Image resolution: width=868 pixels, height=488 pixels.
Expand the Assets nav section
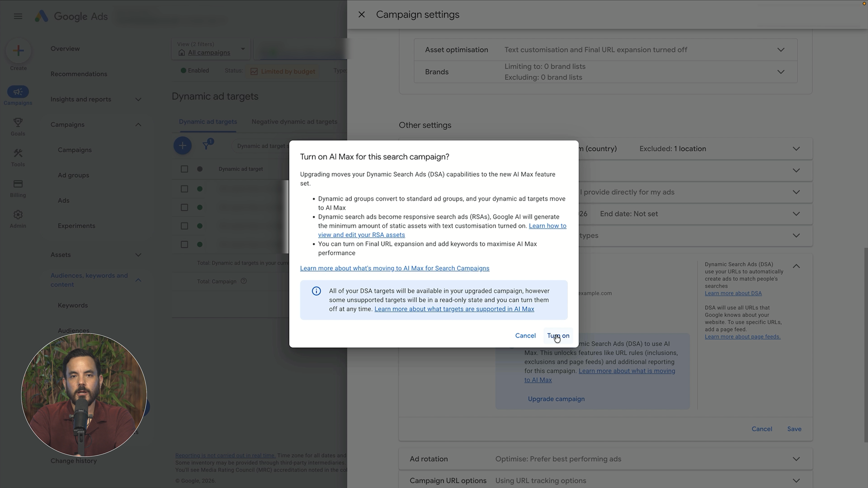pyautogui.click(x=138, y=255)
